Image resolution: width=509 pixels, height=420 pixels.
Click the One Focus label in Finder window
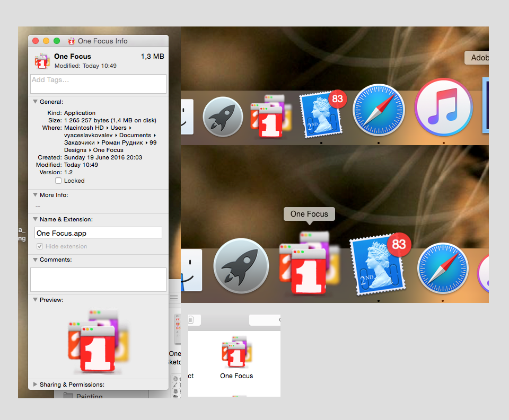(x=236, y=376)
